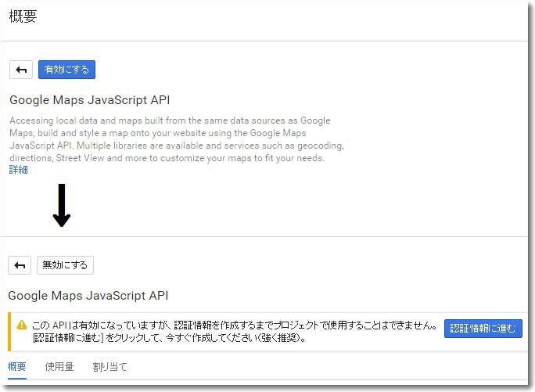Switch to the 使用量 tab

[x=59, y=367]
